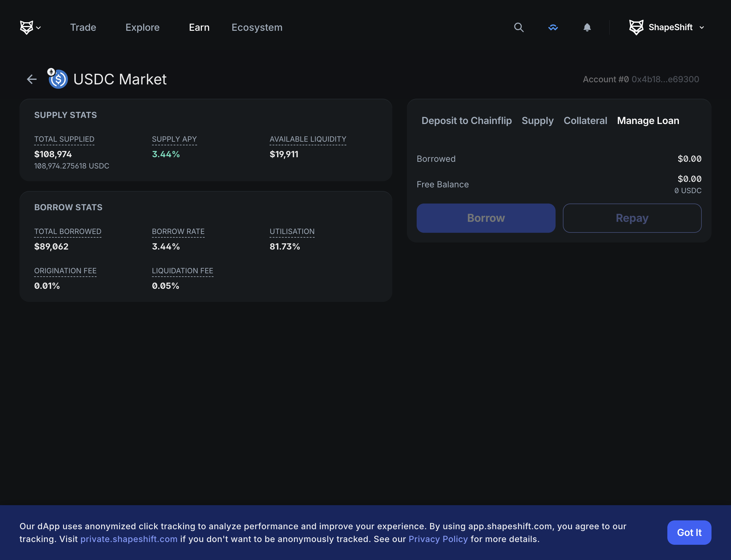
Task: Open the Deposit to Chainflip tab
Action: 466,121
